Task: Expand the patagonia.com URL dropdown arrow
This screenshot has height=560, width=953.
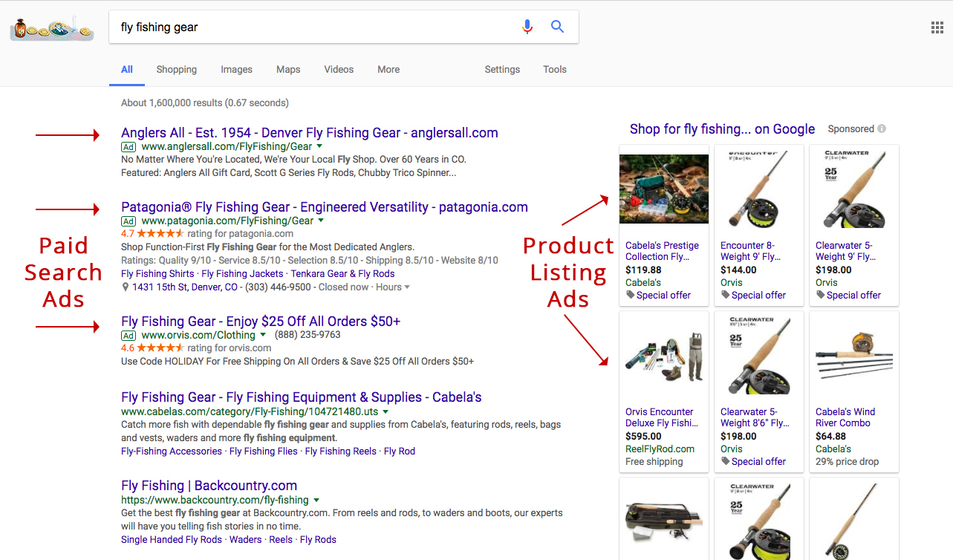Action: point(321,221)
